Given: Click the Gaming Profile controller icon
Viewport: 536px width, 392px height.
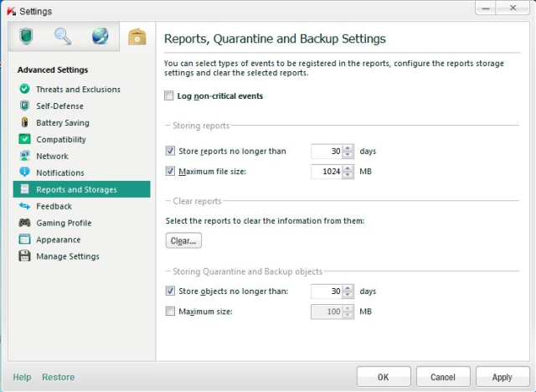Looking at the screenshot, I should click(x=24, y=223).
